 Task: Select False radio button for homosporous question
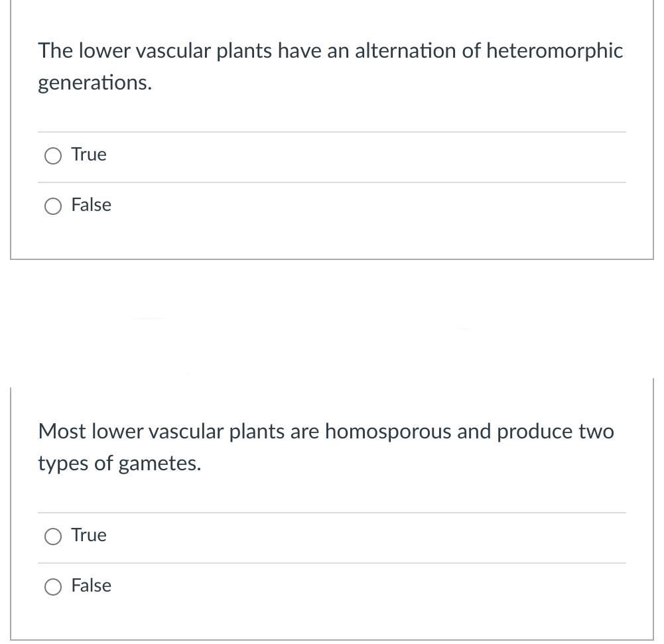pyautogui.click(x=53, y=587)
